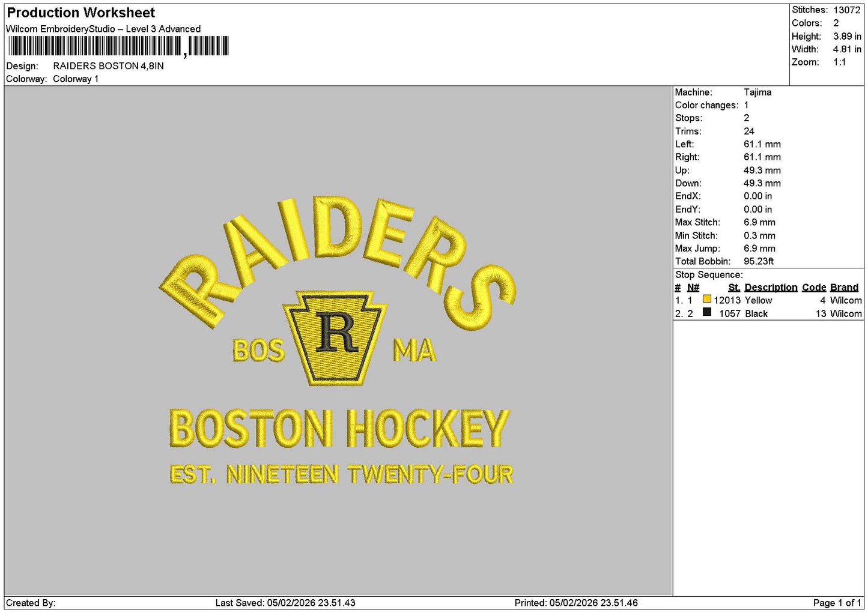Click thread code 1057 Black row
This screenshot has height=613, width=868.
(768, 313)
